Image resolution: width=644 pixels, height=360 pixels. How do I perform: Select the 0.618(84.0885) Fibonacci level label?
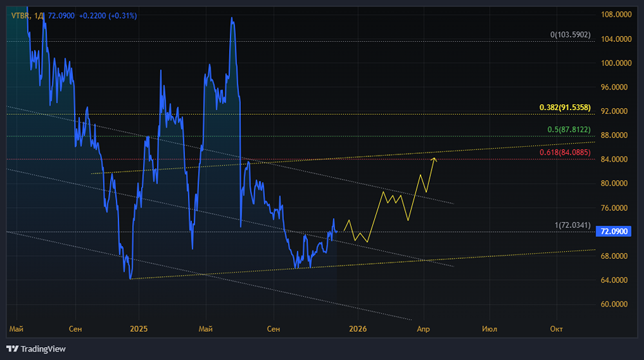[x=565, y=153]
